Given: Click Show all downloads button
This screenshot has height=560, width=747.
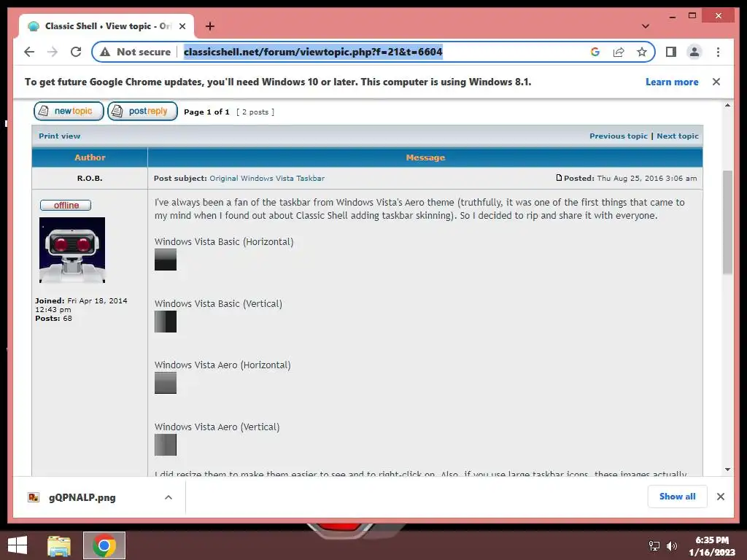Looking at the screenshot, I should (677, 497).
